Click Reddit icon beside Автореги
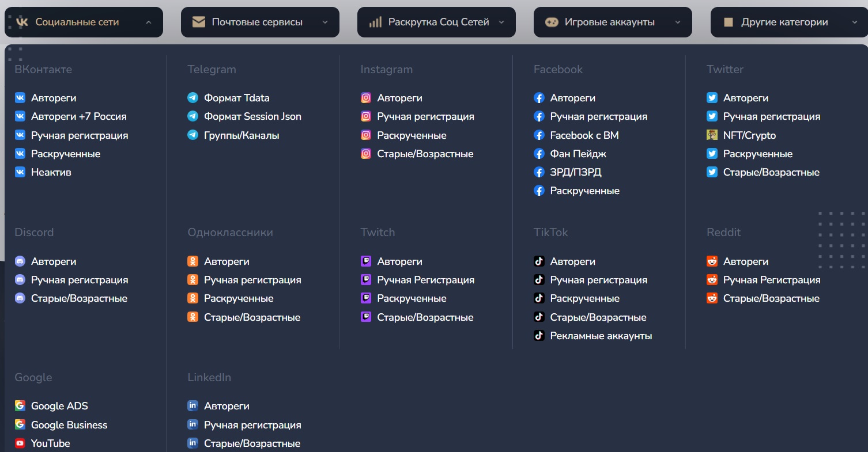Screen dimensions: 868x452 click(712, 261)
